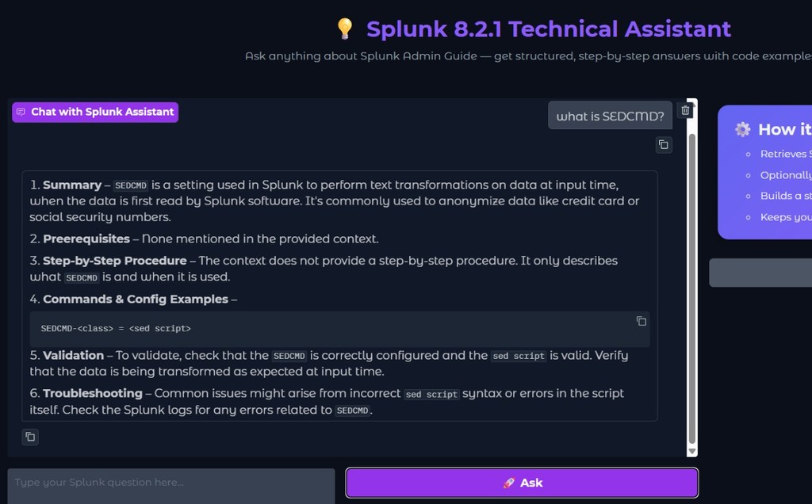Click the gray bar below How it panel
Viewport: 812px width, 504px height.
coord(761,273)
